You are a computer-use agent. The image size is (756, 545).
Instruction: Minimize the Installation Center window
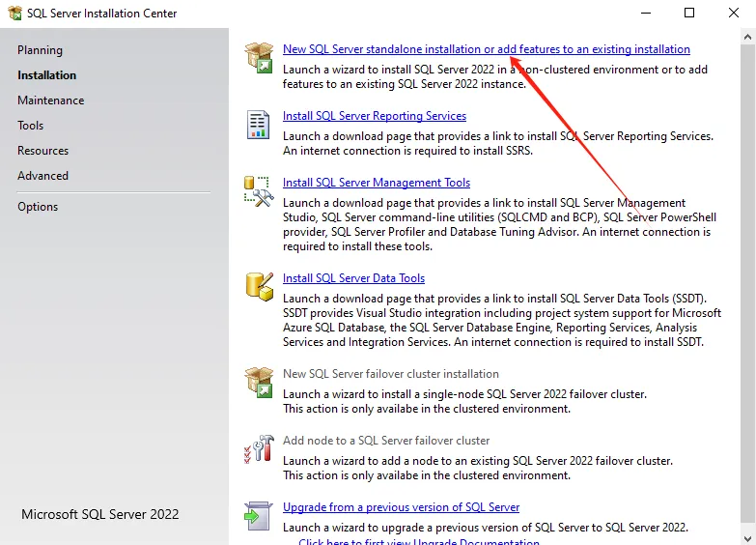tap(646, 13)
